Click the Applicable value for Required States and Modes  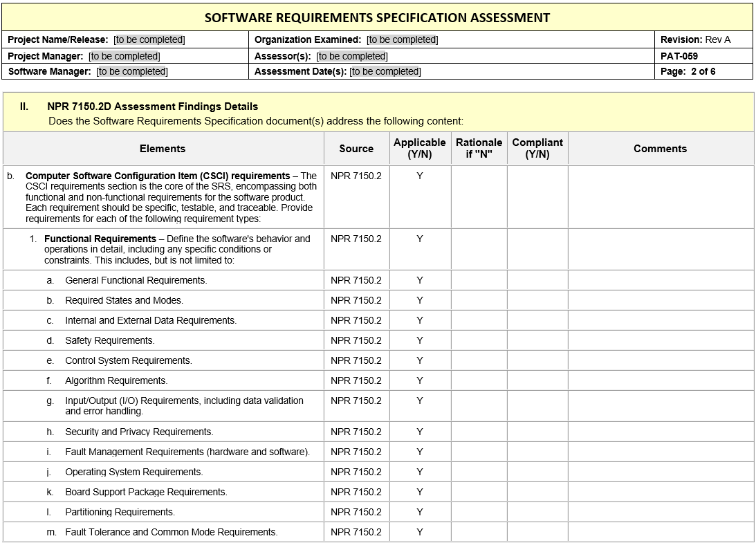(x=420, y=300)
